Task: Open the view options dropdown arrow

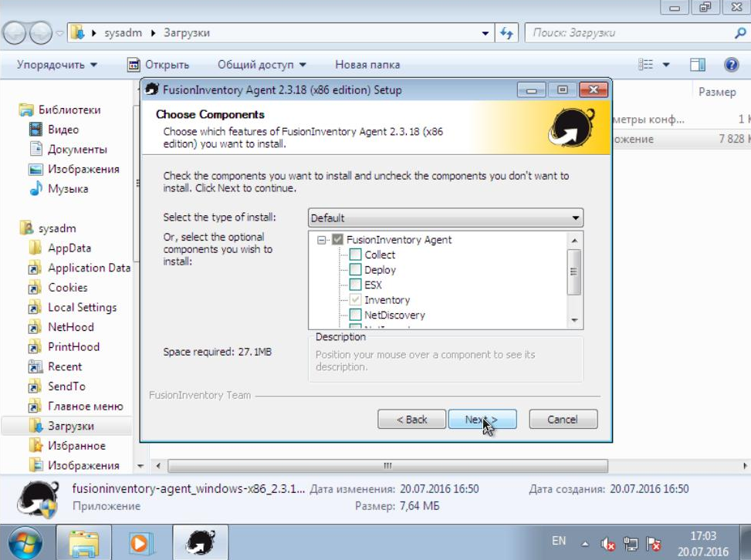Action: [666, 65]
